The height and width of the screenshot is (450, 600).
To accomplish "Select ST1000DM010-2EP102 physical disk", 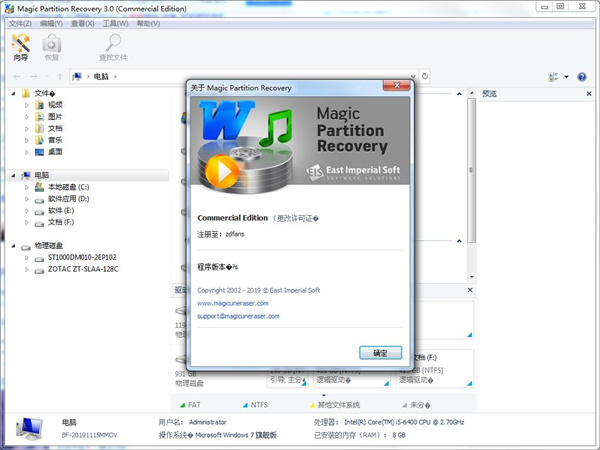I will [x=82, y=258].
